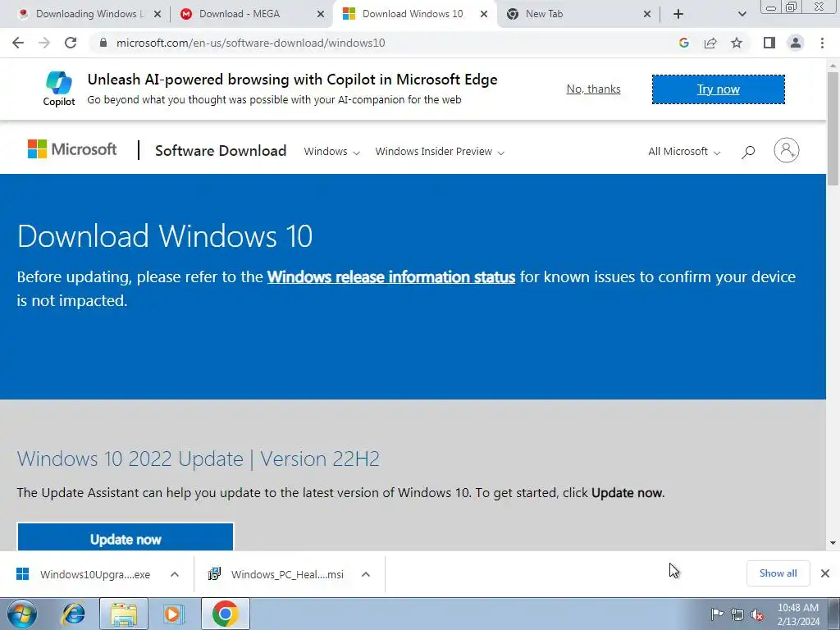This screenshot has width=840, height=630.
Task: Close the New Tab tab
Action: pos(647,14)
